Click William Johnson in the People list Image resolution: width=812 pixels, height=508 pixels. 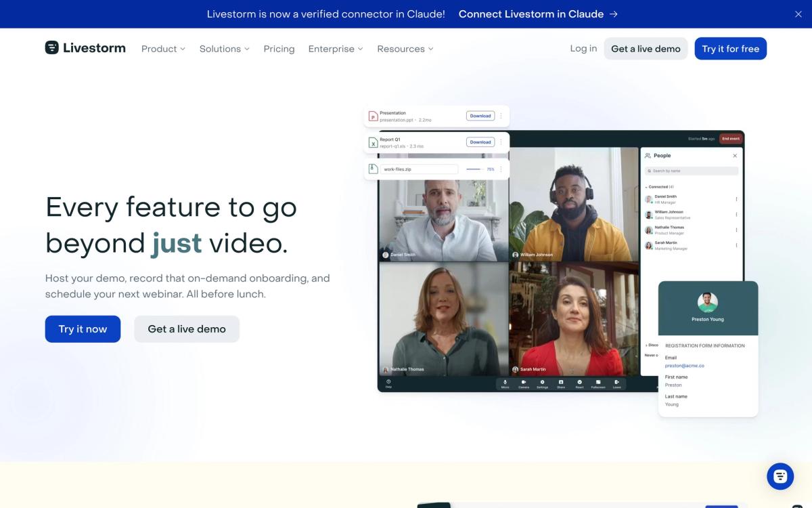(x=690, y=215)
